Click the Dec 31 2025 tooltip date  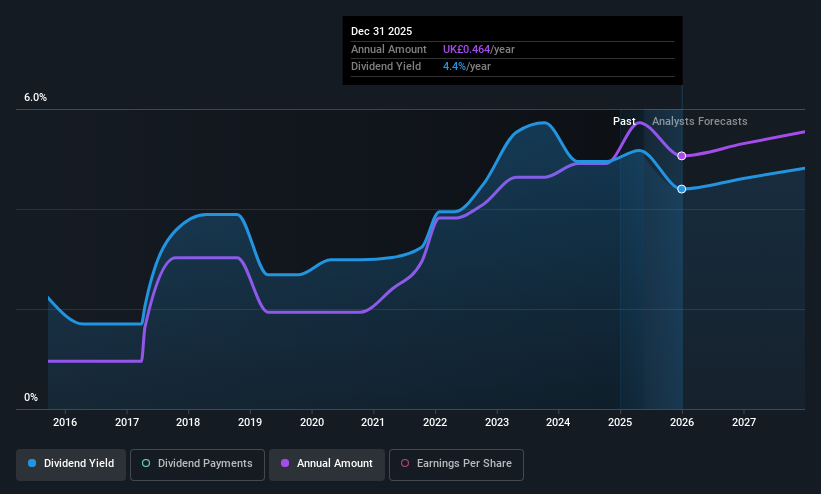pos(381,31)
